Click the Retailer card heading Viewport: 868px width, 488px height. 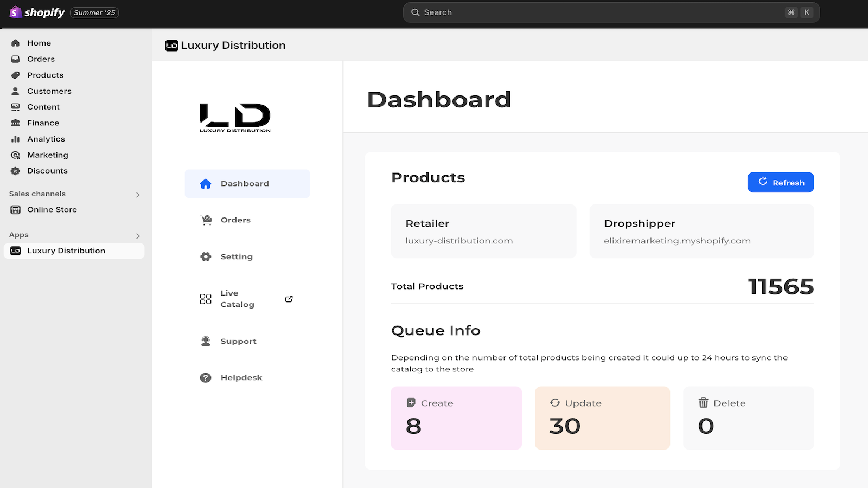click(427, 223)
